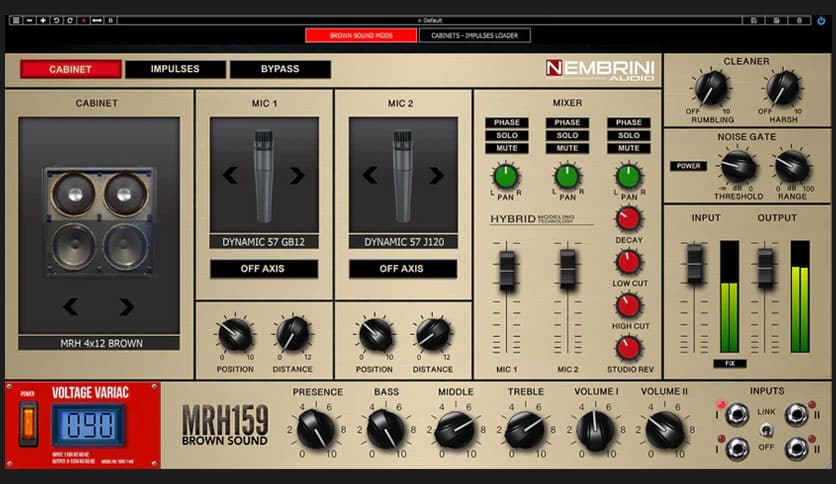Screen dimensions: 836x484
Task: Click the red HIGH CUT knob
Action: click(629, 305)
